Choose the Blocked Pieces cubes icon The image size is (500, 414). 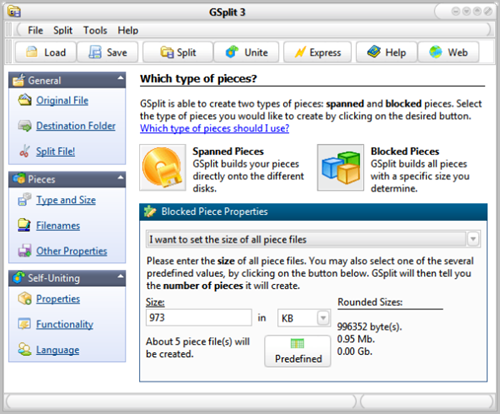[x=340, y=167]
